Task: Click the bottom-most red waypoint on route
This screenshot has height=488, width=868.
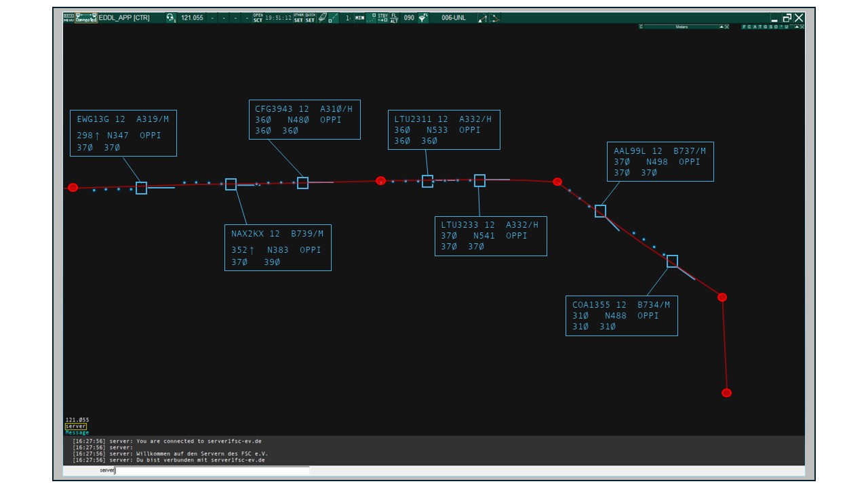Action: click(x=727, y=392)
